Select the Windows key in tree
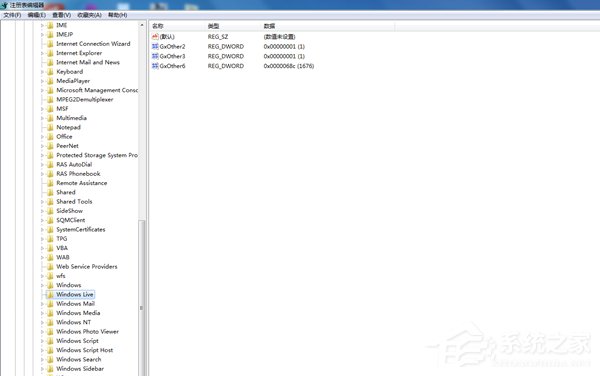Image resolution: width=600 pixels, height=376 pixels. [68, 285]
